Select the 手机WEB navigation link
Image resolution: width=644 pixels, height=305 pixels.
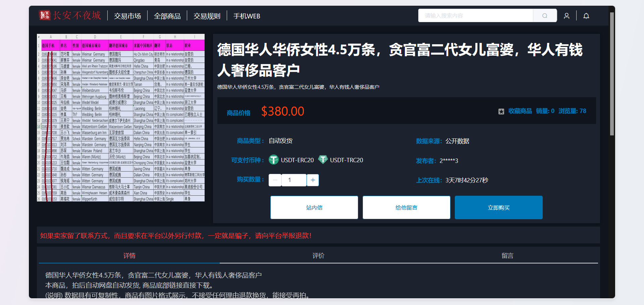pos(247,16)
